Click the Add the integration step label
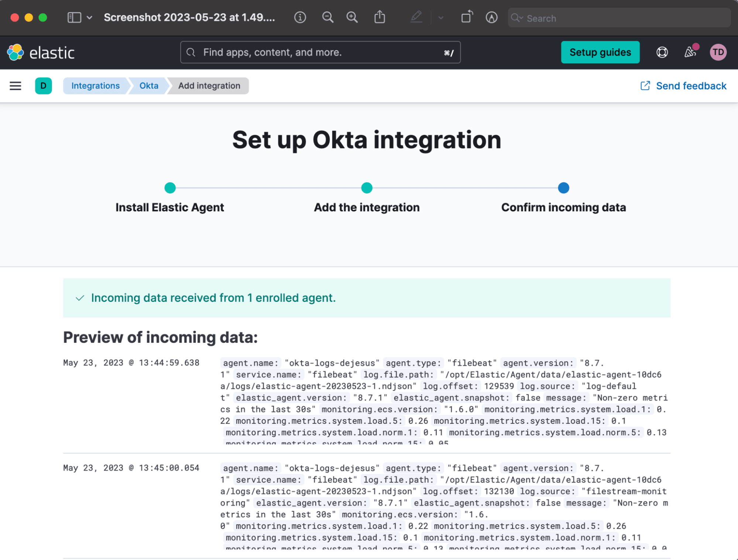Screen dimensions: 738x560 point(367,207)
